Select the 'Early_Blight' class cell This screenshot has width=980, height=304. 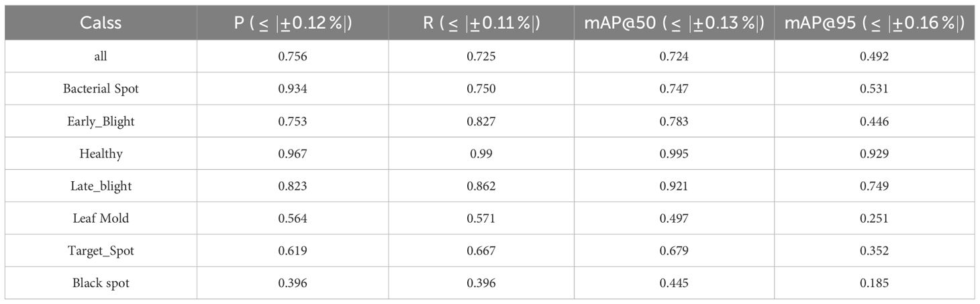pyautogui.click(x=101, y=121)
